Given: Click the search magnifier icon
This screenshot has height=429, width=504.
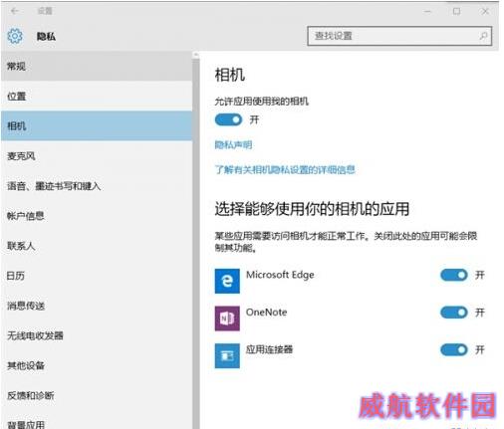Looking at the screenshot, I should tap(483, 36).
